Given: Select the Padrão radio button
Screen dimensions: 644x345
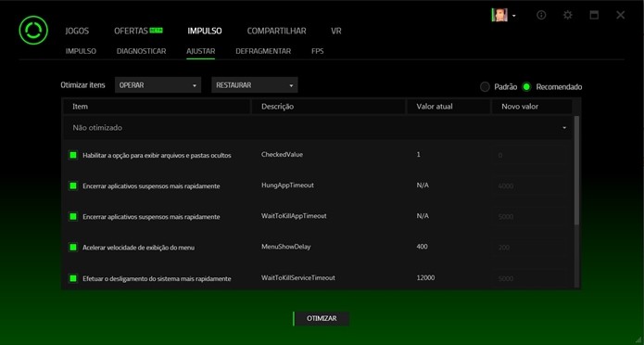Looking at the screenshot, I should 485,87.
